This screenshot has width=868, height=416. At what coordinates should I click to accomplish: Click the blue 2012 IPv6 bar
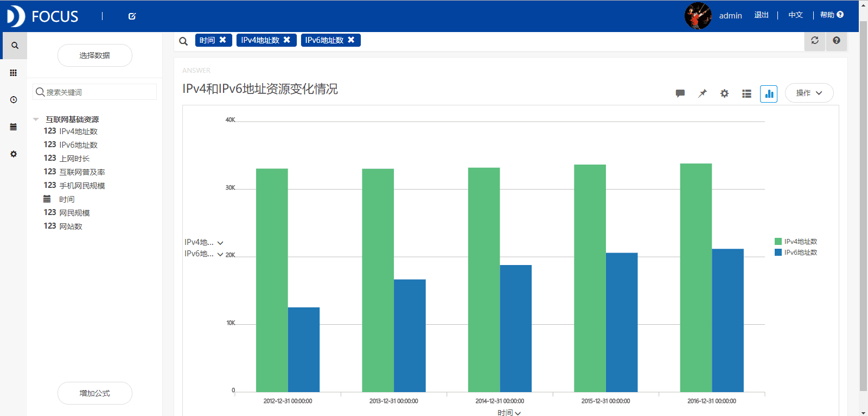pos(304,350)
